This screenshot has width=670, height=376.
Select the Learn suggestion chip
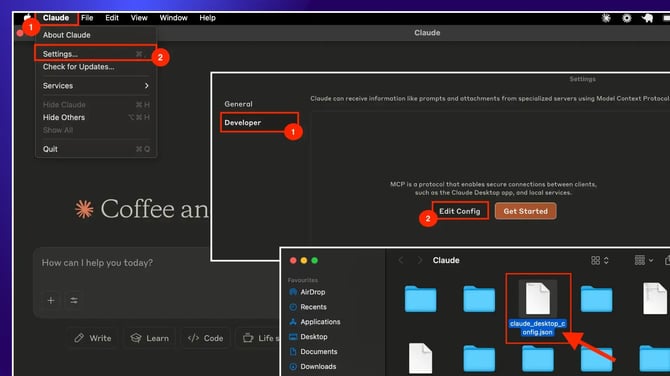150,338
